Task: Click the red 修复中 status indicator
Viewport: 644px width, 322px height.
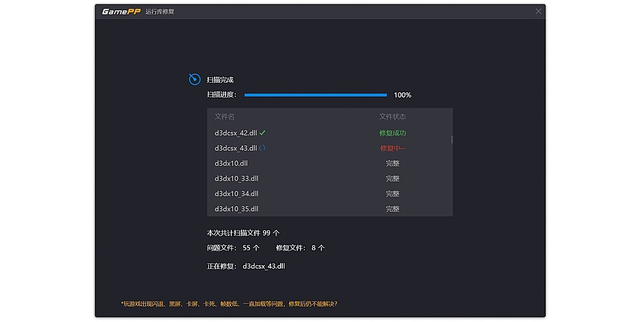Action: click(x=392, y=148)
